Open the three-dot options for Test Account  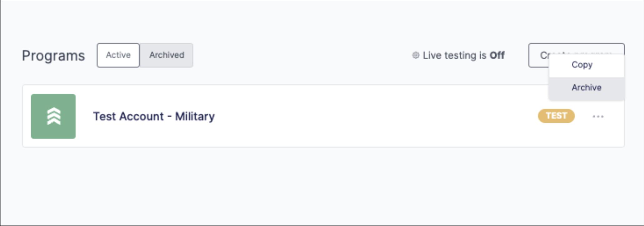[x=598, y=116]
